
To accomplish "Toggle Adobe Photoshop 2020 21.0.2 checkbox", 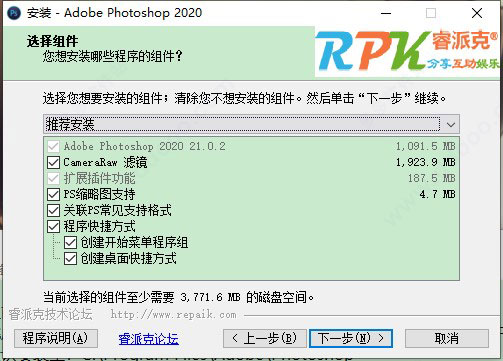I will click(53, 146).
